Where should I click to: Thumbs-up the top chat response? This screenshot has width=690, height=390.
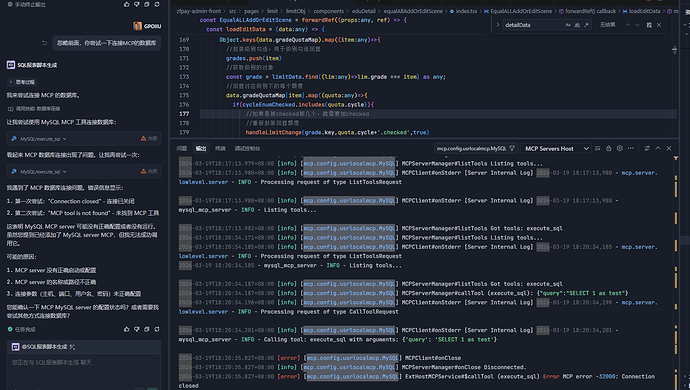127,4
